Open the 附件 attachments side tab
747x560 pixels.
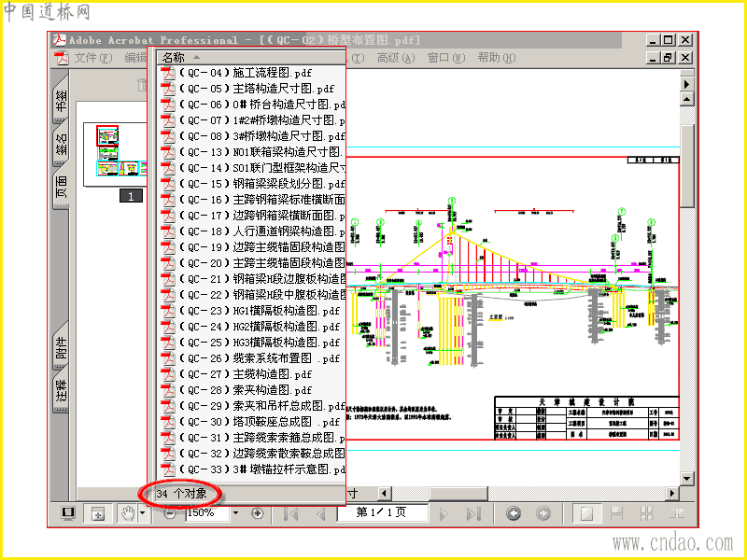pyautogui.click(x=62, y=347)
